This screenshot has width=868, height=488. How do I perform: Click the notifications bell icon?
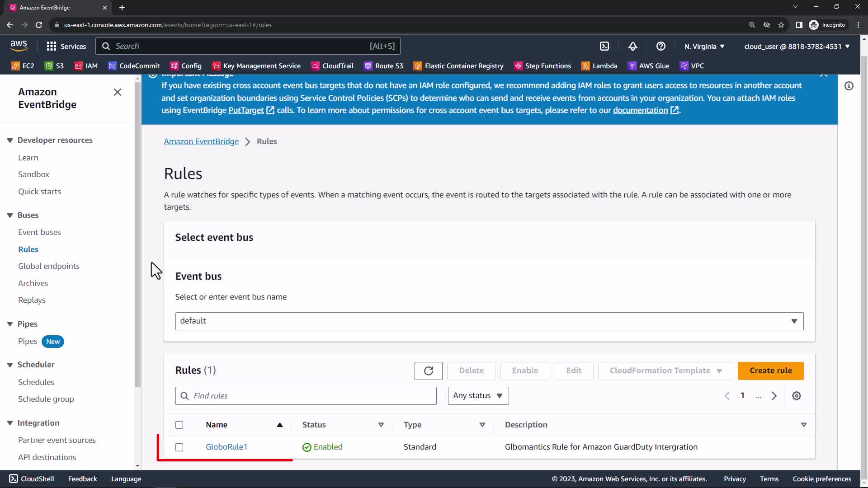coord(632,46)
